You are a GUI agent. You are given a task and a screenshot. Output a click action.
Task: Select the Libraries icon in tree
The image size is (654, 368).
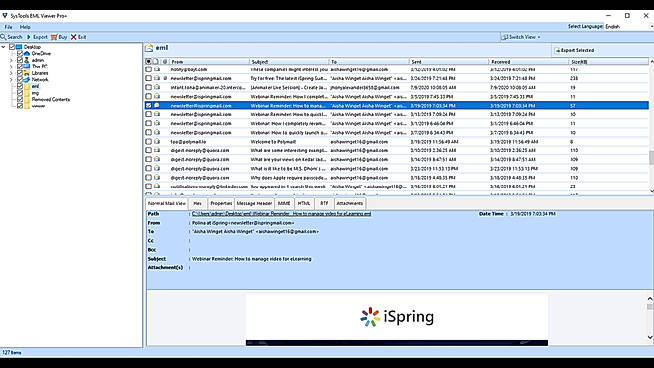coord(27,73)
